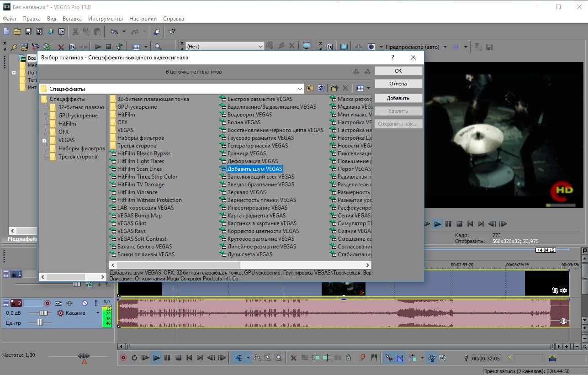Open the Вид menu
Image resolution: width=588 pixels, height=375 pixels.
click(52, 19)
